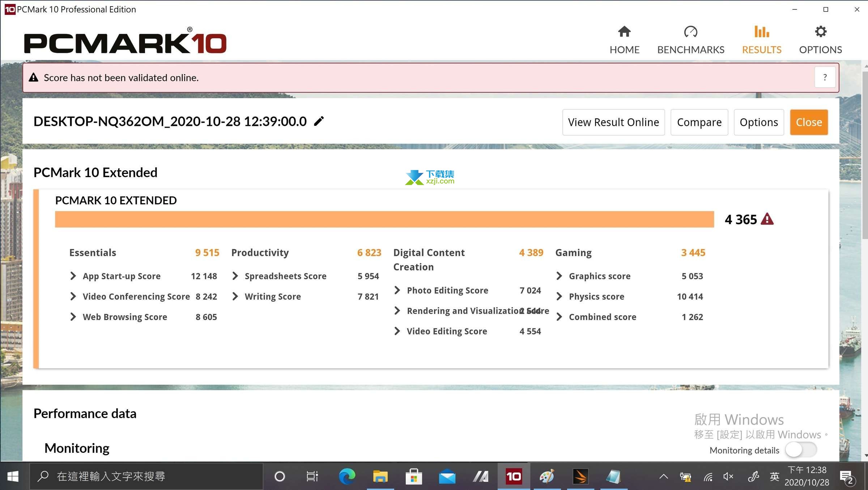This screenshot has width=868, height=490.
Task: Click the Productivity score 6 823
Action: click(369, 252)
